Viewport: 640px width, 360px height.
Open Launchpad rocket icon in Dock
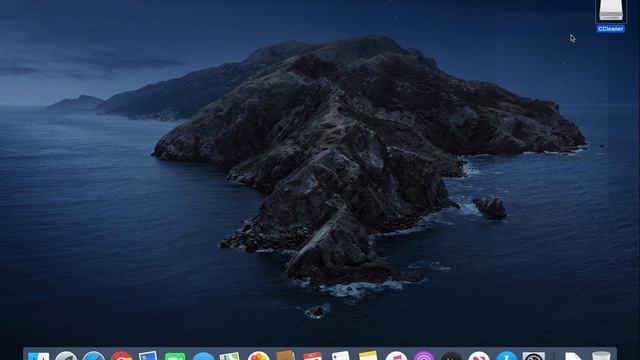coord(66,356)
